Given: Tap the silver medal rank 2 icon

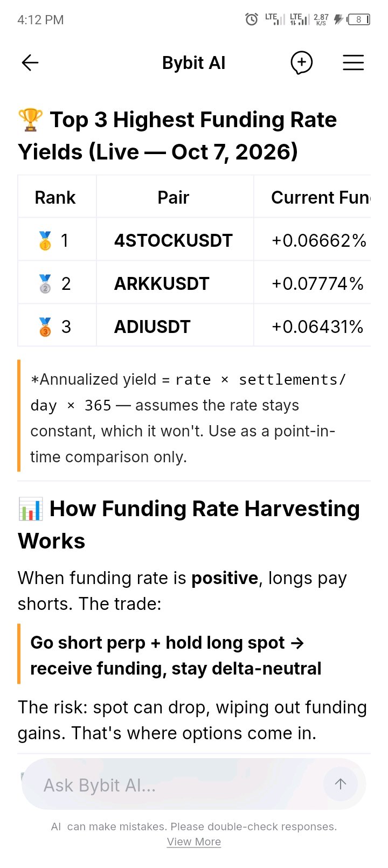Looking at the screenshot, I should click(45, 283).
